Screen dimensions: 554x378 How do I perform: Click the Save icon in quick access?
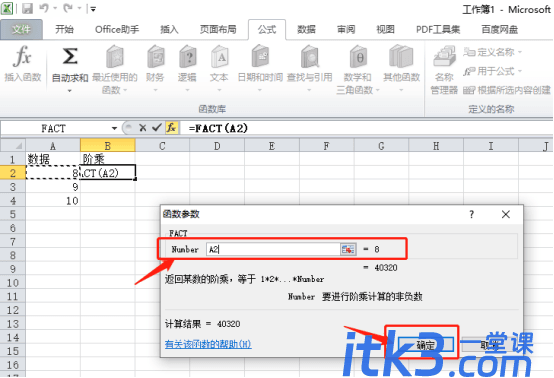tap(27, 8)
